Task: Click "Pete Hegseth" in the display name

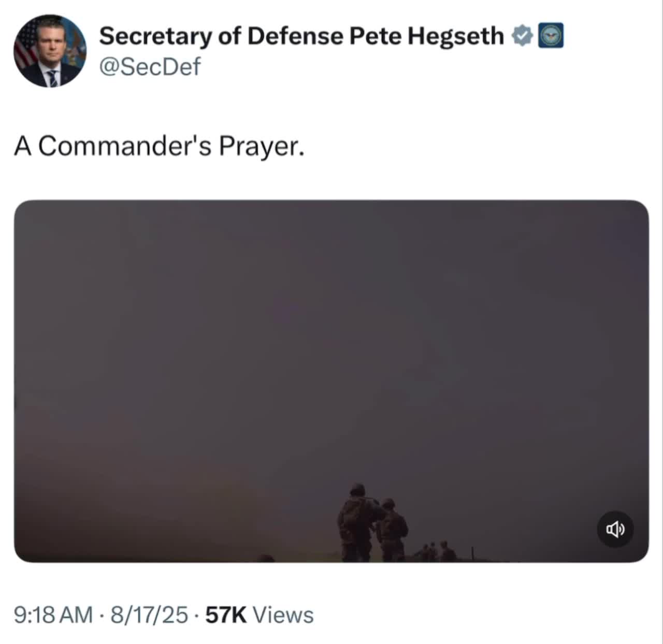Action: (426, 36)
